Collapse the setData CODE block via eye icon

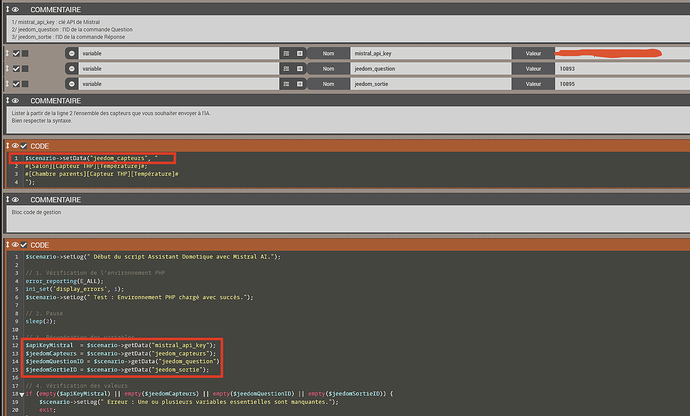(x=15, y=146)
